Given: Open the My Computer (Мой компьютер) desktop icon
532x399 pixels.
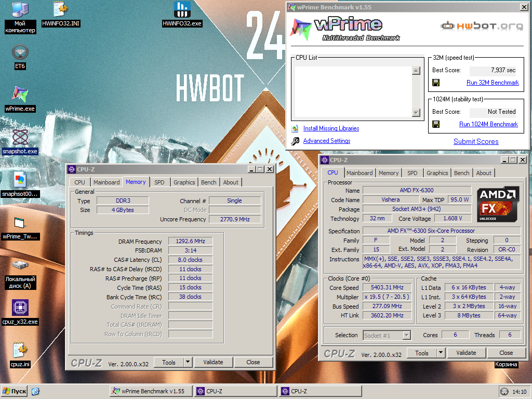Looking at the screenshot, I should pos(20,18).
